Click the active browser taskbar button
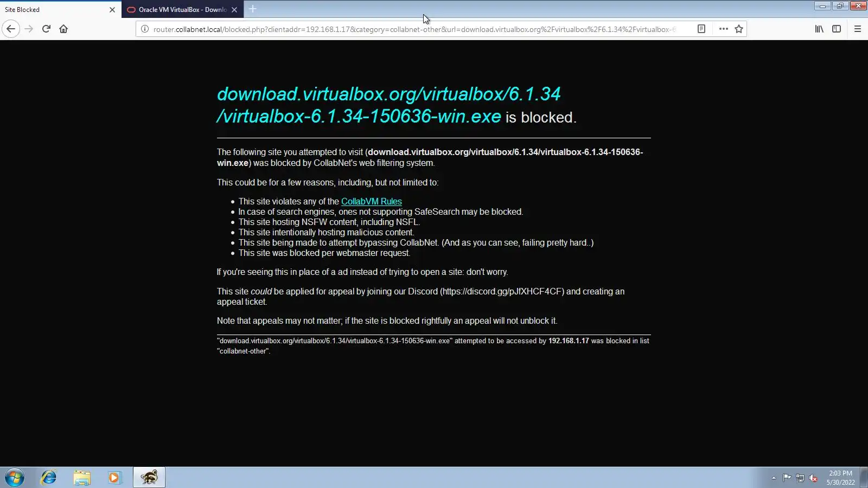 click(x=149, y=478)
